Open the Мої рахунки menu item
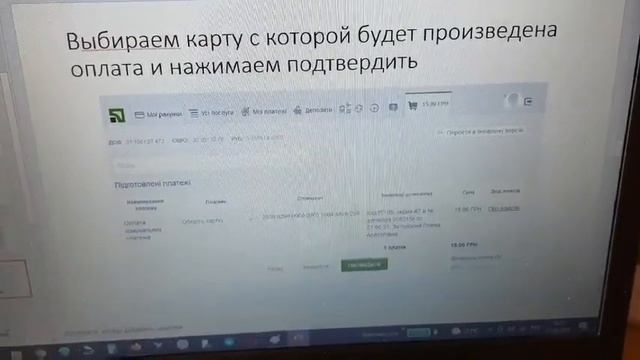Screen dimensions: 640x360 [x=164, y=115]
